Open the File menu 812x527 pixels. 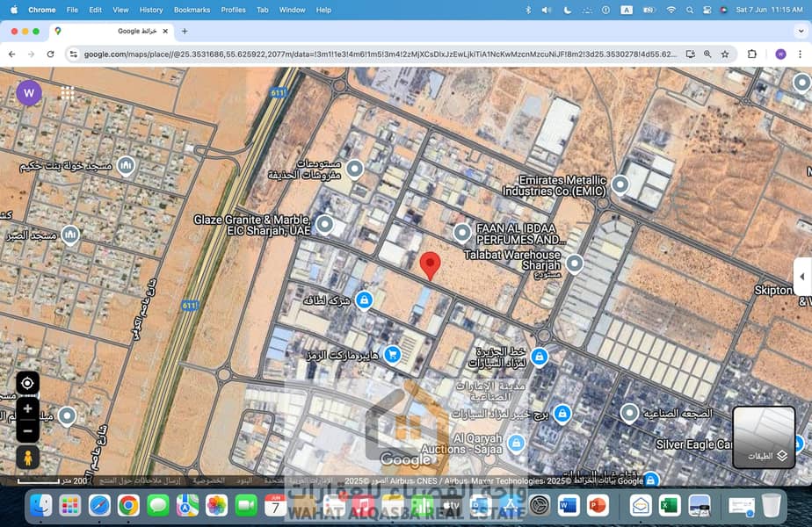tap(72, 10)
